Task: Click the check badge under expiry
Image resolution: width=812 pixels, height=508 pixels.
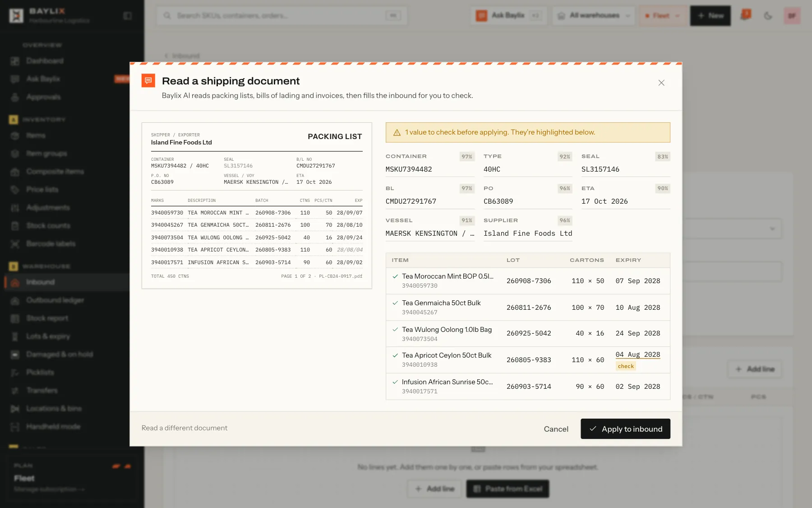Action: 626,366
